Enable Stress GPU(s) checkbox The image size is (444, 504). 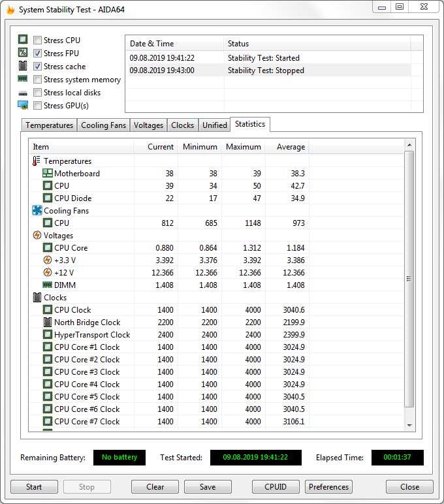pyautogui.click(x=38, y=105)
